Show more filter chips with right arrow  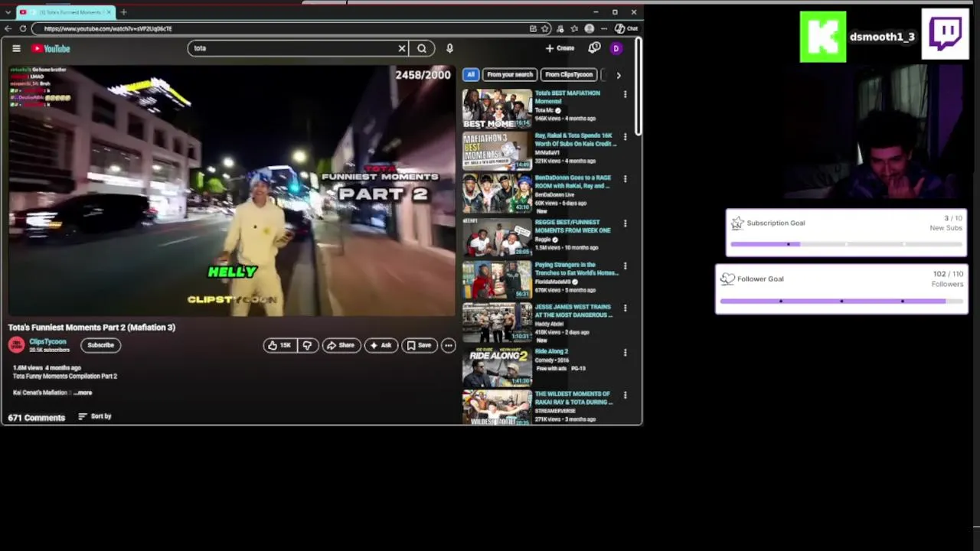click(x=619, y=75)
